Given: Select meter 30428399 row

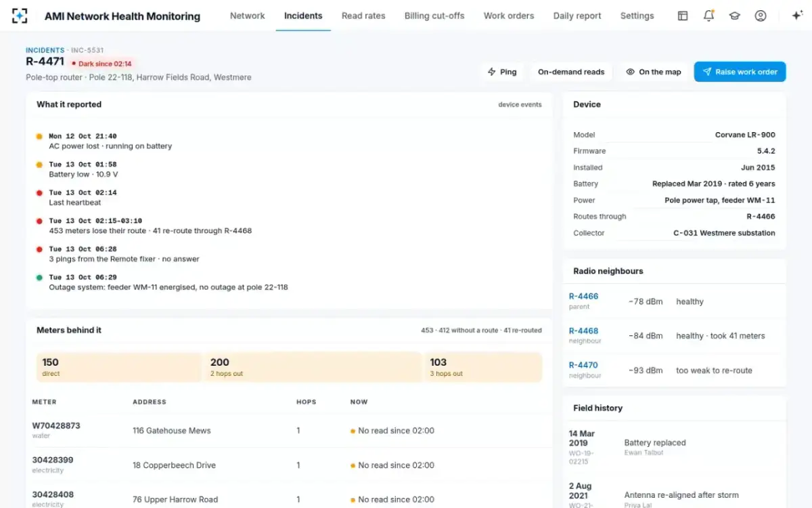Looking at the screenshot, I should (x=289, y=465).
